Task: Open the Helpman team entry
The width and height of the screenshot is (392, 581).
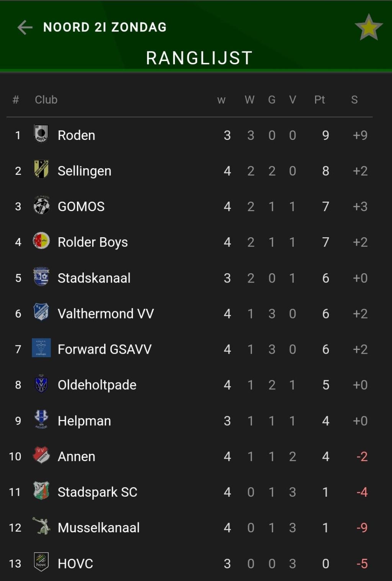Action: [190, 421]
